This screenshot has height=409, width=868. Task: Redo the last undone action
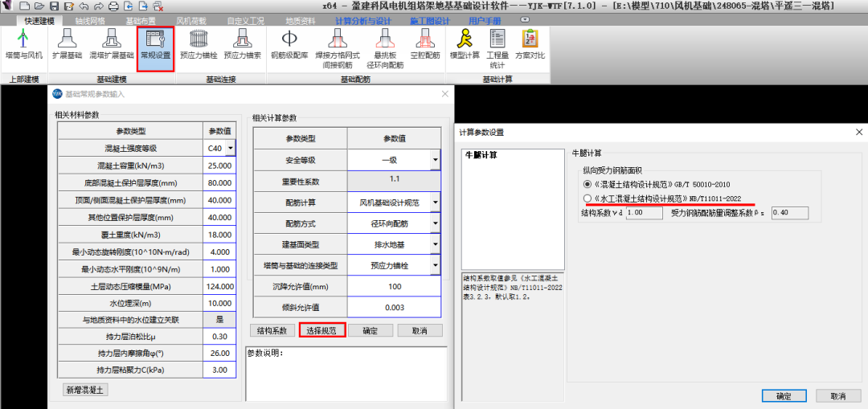99,6
